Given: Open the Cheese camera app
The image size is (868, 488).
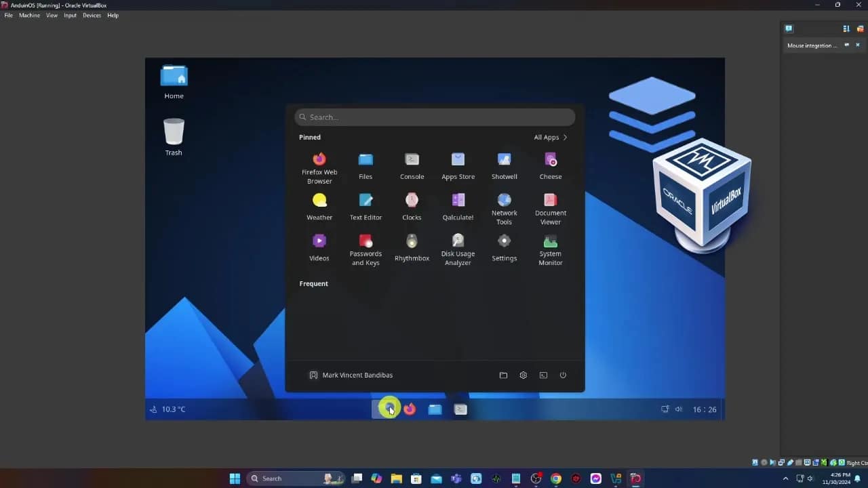Looking at the screenshot, I should (550, 160).
